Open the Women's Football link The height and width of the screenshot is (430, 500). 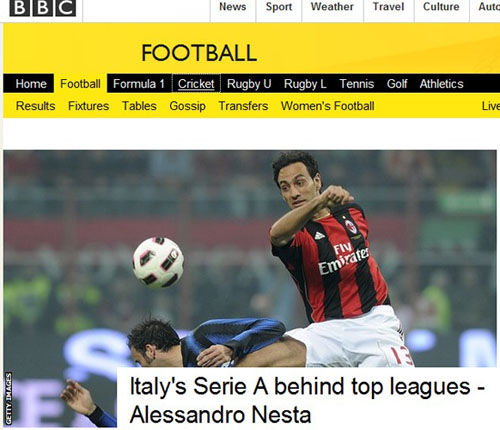tap(327, 106)
